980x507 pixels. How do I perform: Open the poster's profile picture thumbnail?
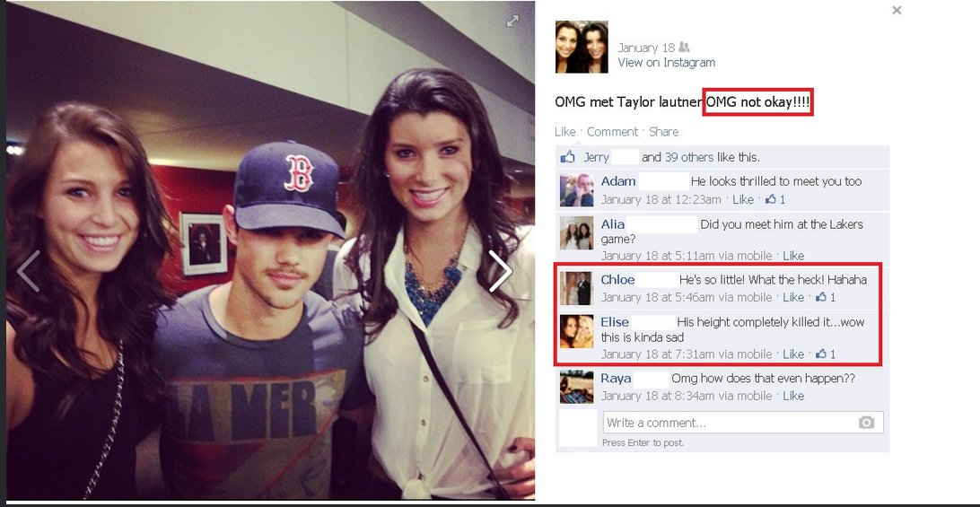pyautogui.click(x=582, y=47)
